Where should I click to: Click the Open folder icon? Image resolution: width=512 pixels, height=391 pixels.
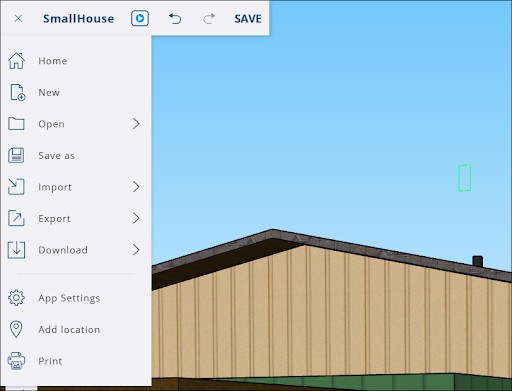tap(16, 124)
